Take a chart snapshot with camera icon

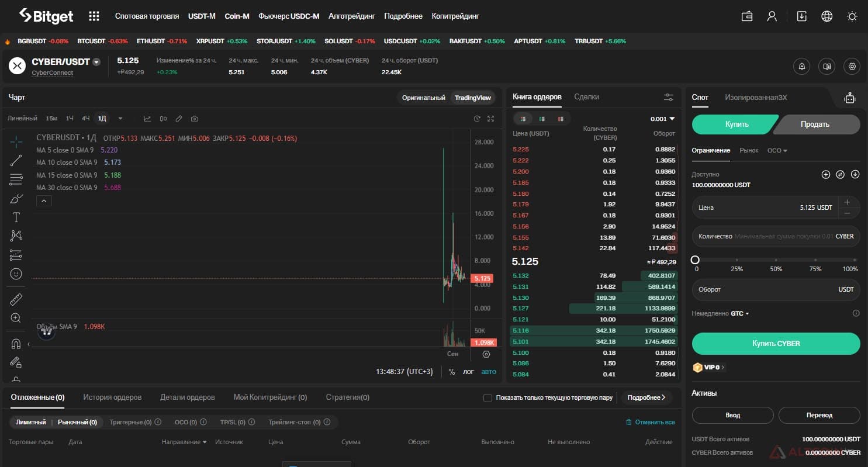coord(195,119)
